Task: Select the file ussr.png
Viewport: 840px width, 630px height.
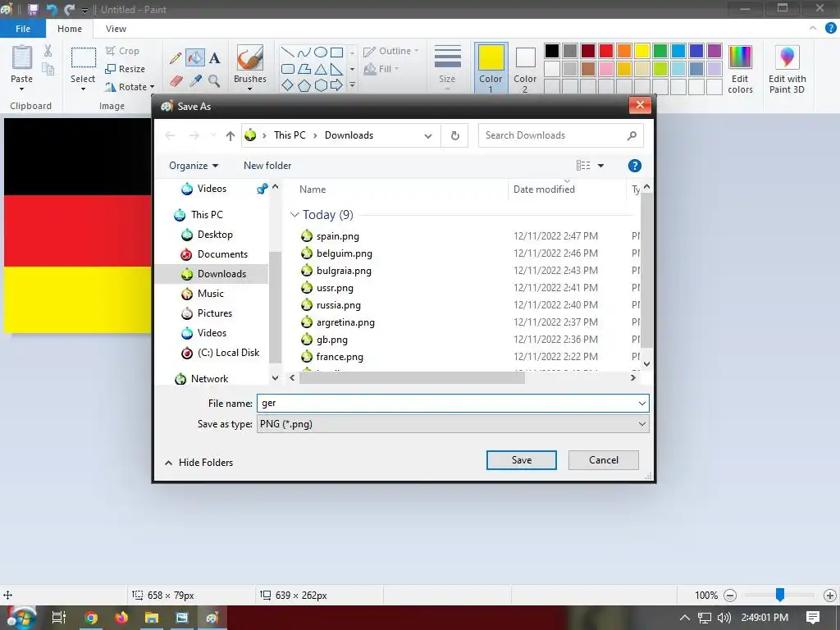Action: click(335, 288)
